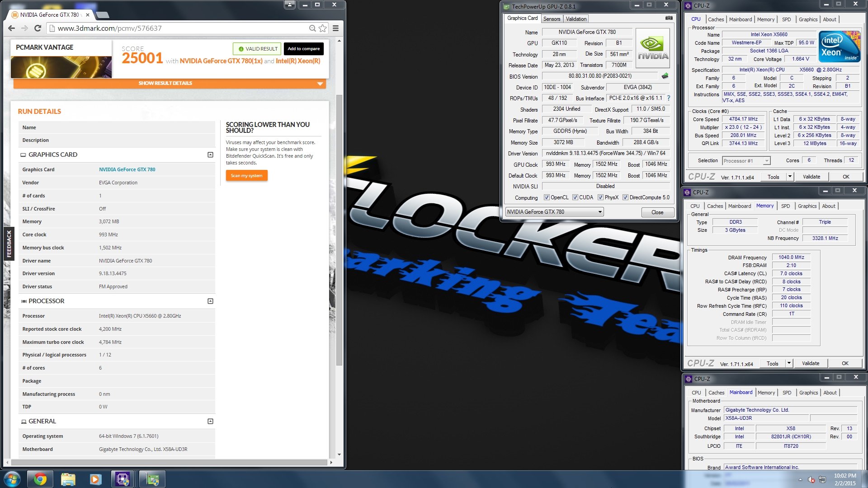Viewport: 868px width, 488px height.
Task: Open Memory tab in bottom CPU-Z window
Action: [x=766, y=393]
